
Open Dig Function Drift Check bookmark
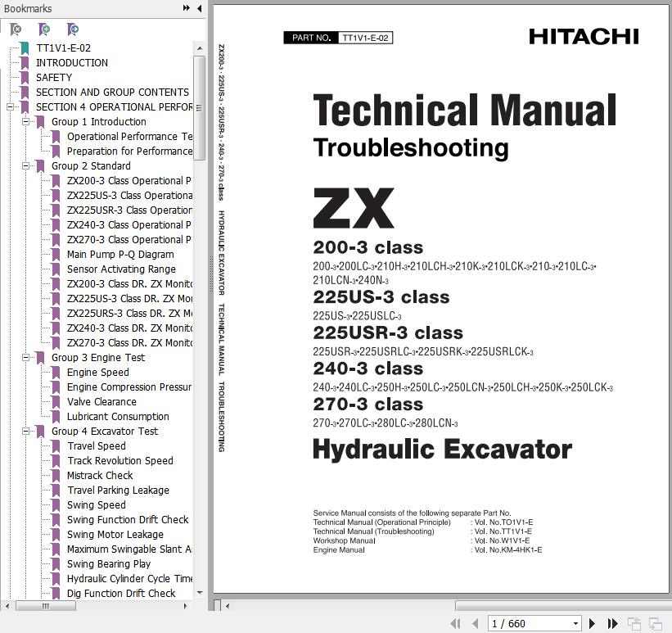tap(121, 593)
